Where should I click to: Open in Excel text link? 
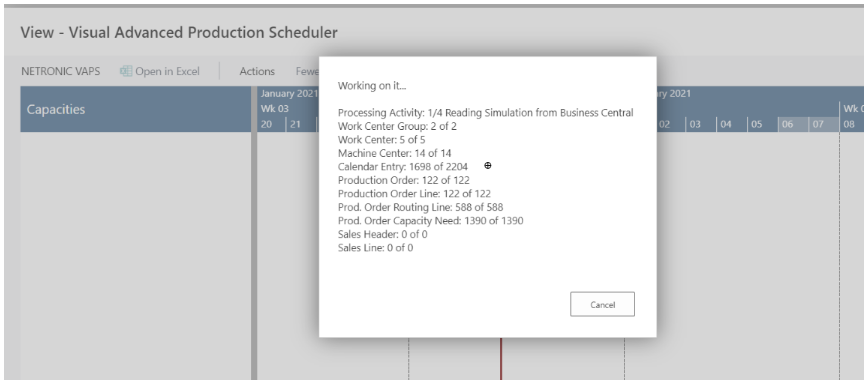167,71
